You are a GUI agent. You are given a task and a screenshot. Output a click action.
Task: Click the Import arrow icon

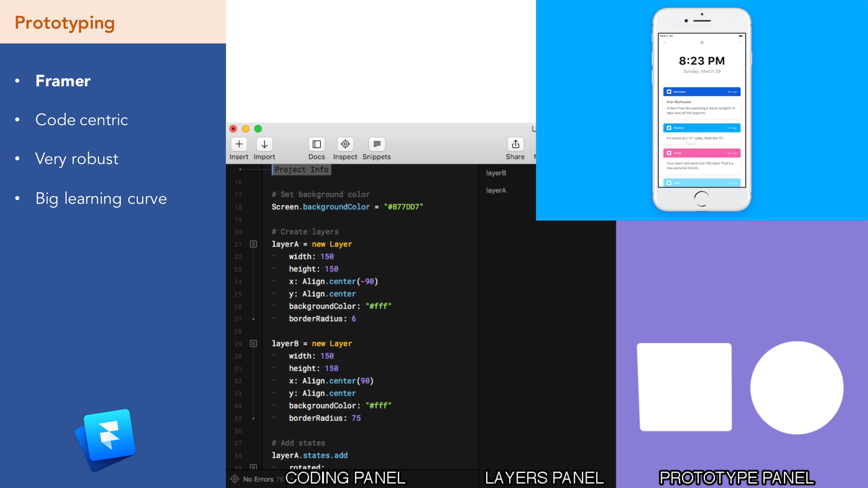click(x=265, y=144)
